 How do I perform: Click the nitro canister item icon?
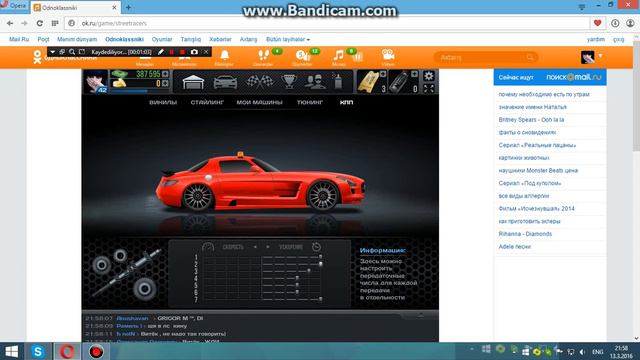click(x=399, y=82)
